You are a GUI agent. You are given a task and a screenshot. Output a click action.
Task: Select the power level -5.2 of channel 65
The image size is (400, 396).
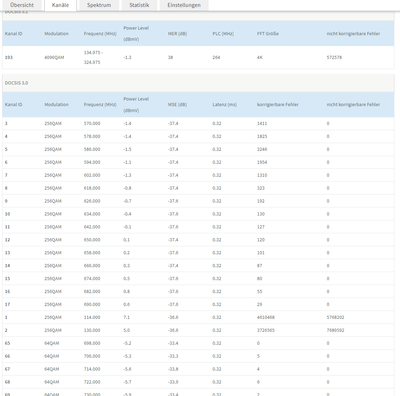pos(127,343)
